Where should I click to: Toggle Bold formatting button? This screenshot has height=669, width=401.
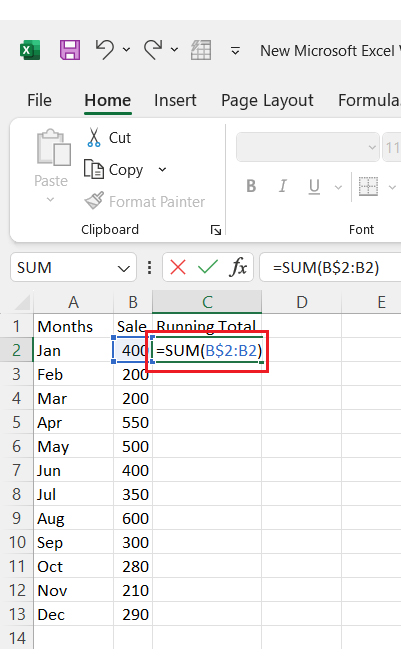(x=251, y=186)
